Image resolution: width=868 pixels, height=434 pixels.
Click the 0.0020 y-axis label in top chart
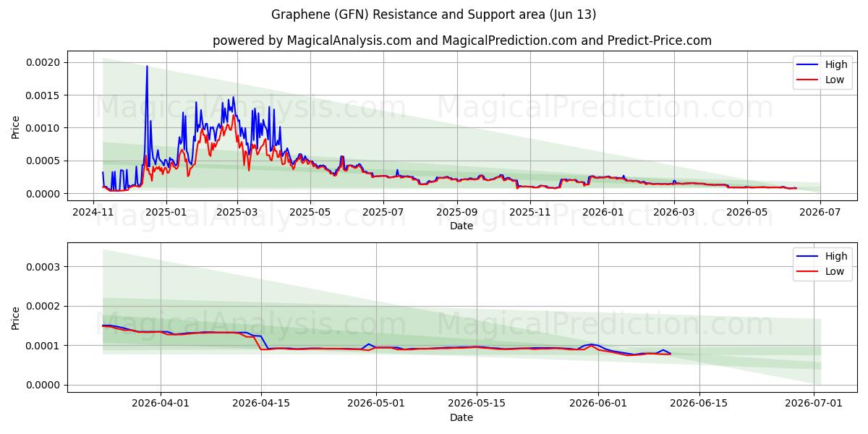(43, 62)
